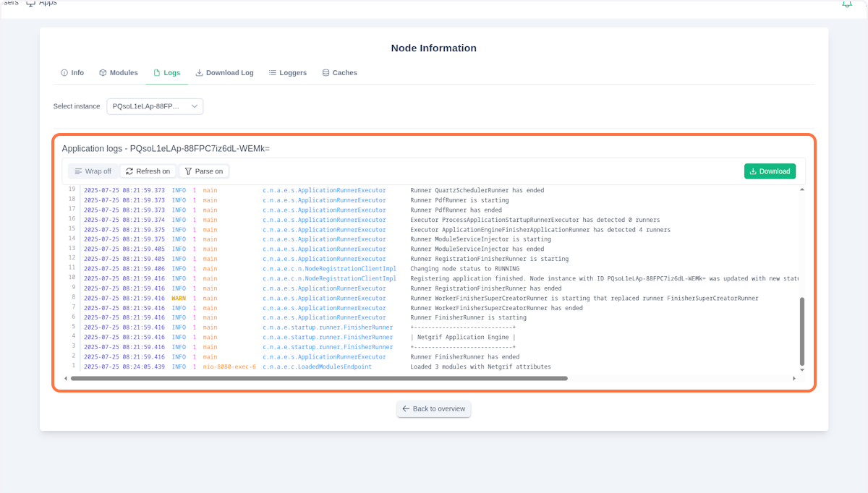868x493 pixels.
Task: Turn off Parse on log formatting
Action: (x=204, y=171)
